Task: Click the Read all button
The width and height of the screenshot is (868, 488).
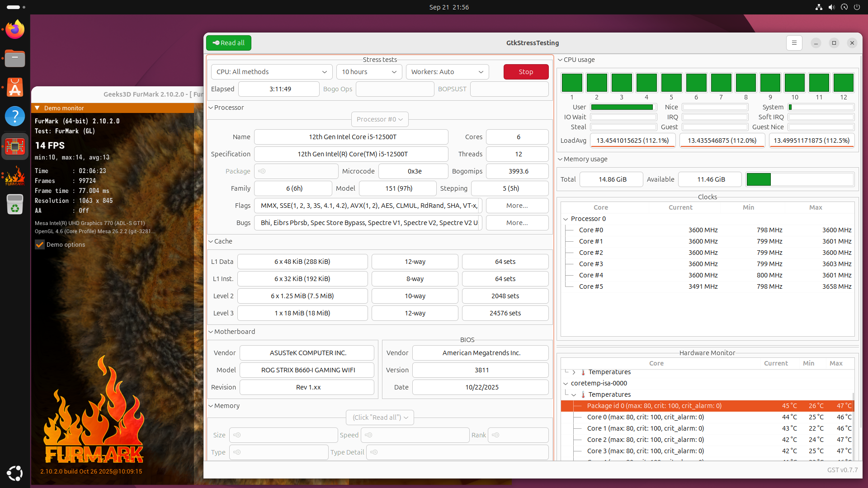Action: (229, 43)
